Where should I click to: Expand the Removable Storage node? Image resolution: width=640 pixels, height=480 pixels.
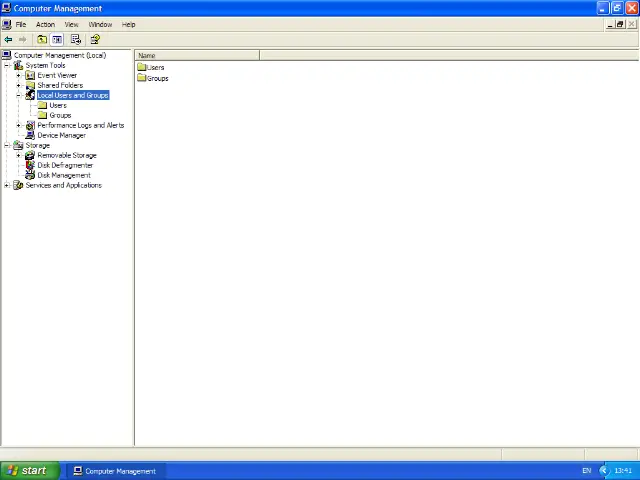tap(18, 155)
